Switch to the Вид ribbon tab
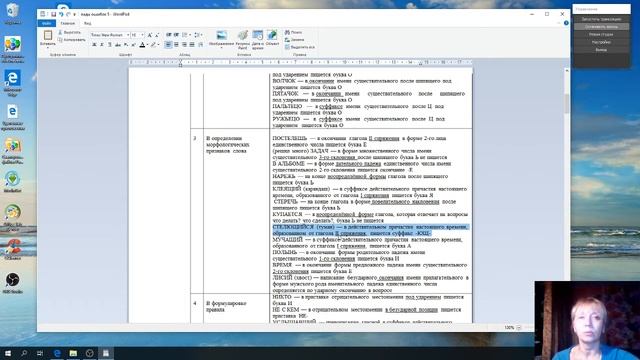Viewport: 640px width, 360px height. pos(87,23)
